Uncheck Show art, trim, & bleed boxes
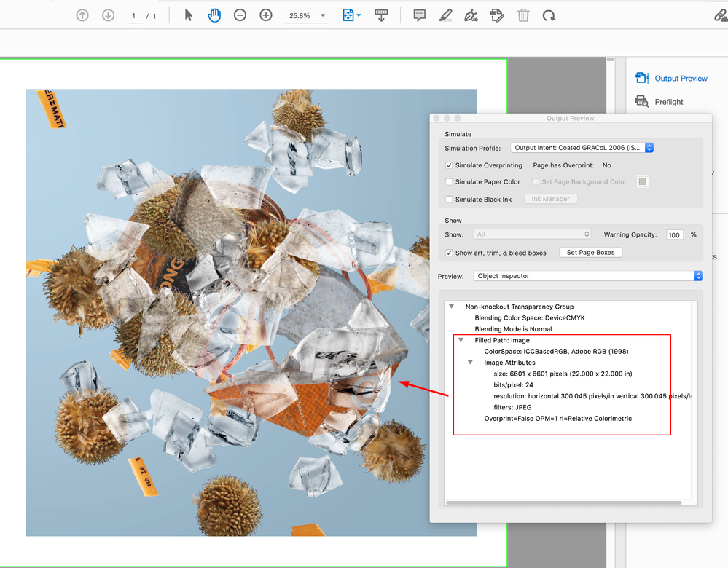Viewport: 728px width, 568px height. pos(450,253)
